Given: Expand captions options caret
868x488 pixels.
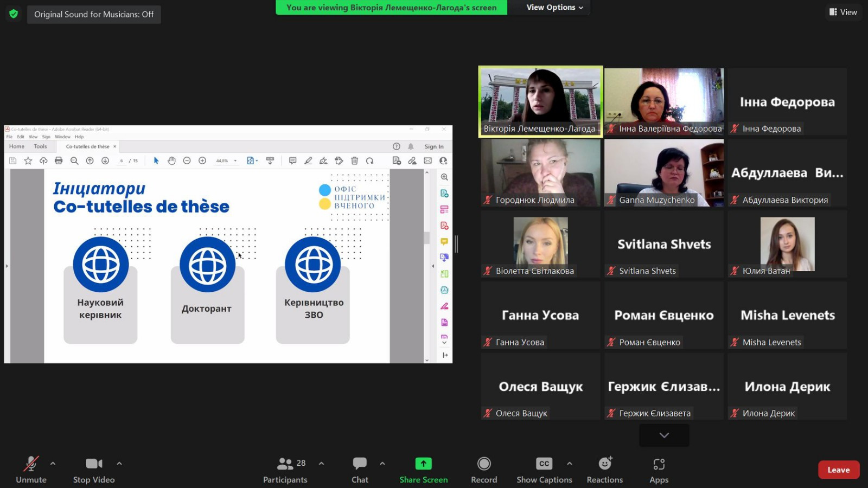Looking at the screenshot, I should pyautogui.click(x=569, y=464).
